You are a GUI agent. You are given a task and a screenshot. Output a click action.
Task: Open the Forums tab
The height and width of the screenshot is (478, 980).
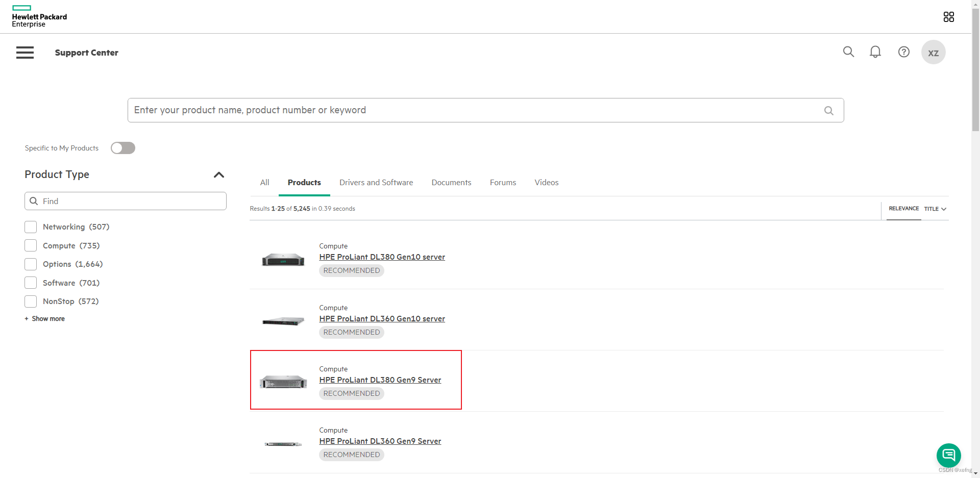click(503, 183)
